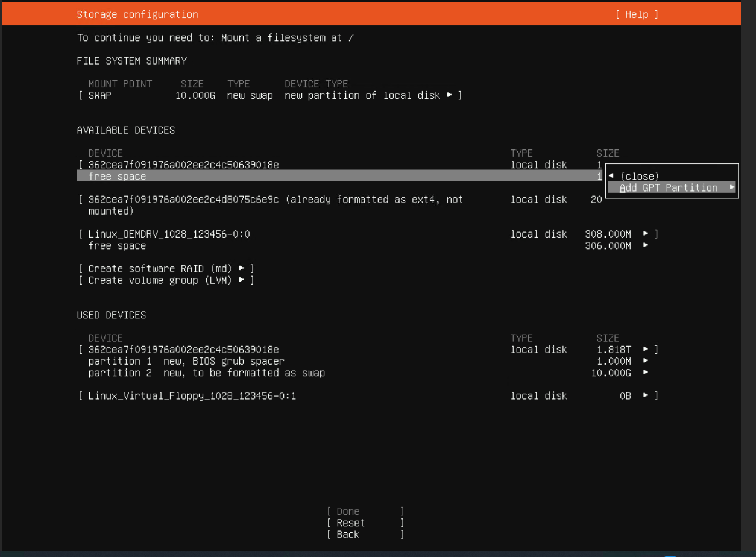Open Create volume group (LVM) option
This screenshot has width=756, height=557.
[166, 280]
